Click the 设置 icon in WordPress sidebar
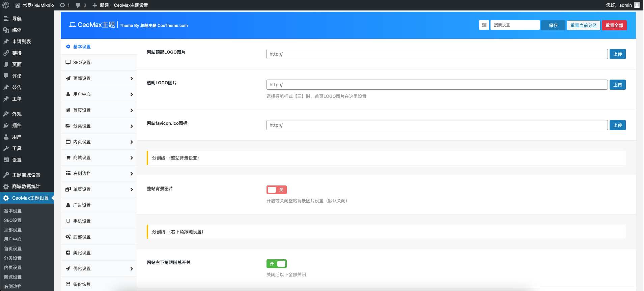The width and height of the screenshot is (644, 291). pos(6,160)
